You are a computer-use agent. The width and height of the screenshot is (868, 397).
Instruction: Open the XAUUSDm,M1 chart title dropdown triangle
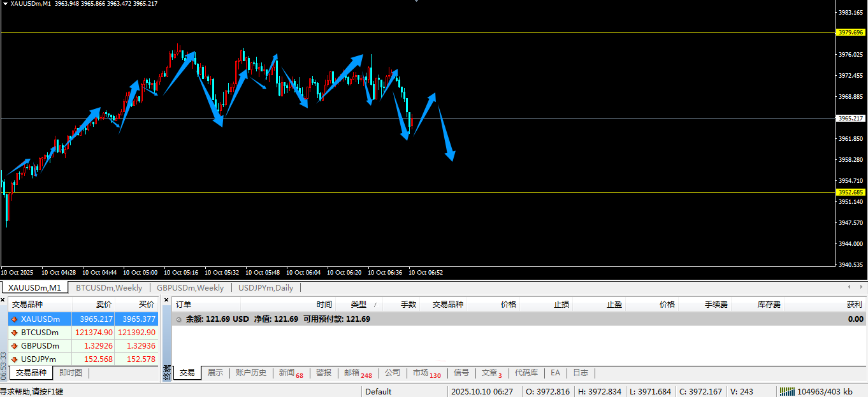tap(5, 4)
